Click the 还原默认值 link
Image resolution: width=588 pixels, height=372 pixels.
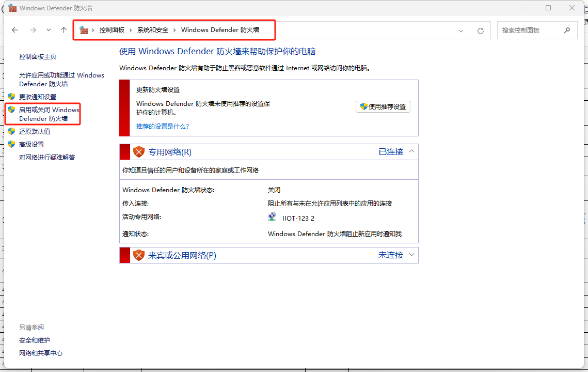35,131
